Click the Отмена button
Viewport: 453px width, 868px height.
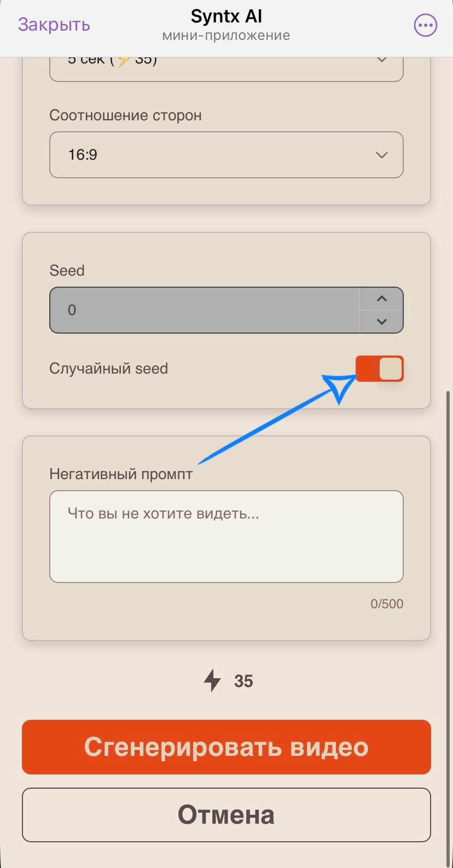coord(226,815)
